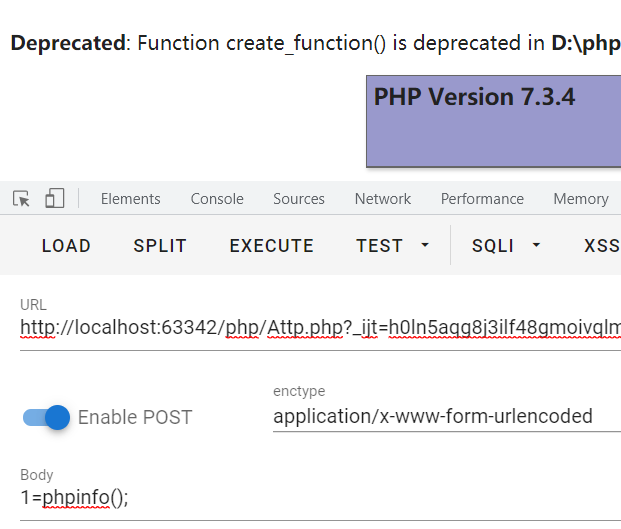Click into the Body text field
The width and height of the screenshot is (621, 529).
(320, 498)
